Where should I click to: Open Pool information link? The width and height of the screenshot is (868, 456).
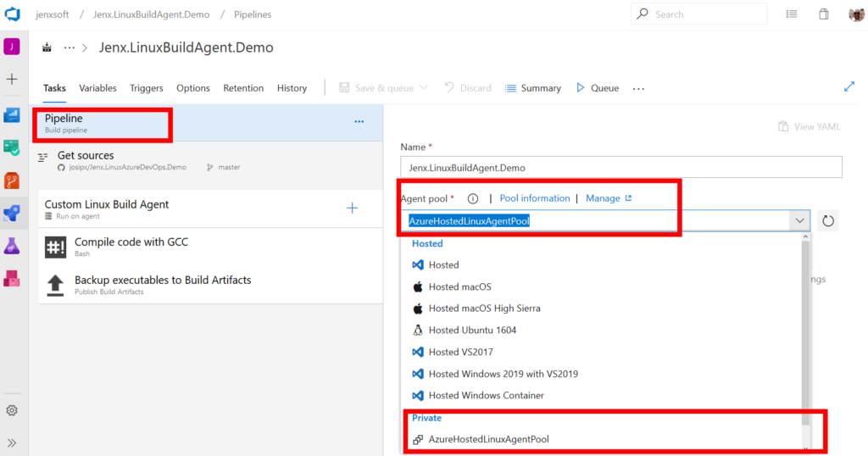tap(534, 198)
